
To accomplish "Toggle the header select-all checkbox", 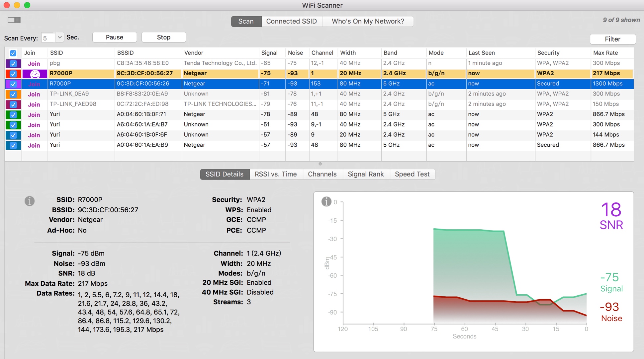I will click(13, 53).
